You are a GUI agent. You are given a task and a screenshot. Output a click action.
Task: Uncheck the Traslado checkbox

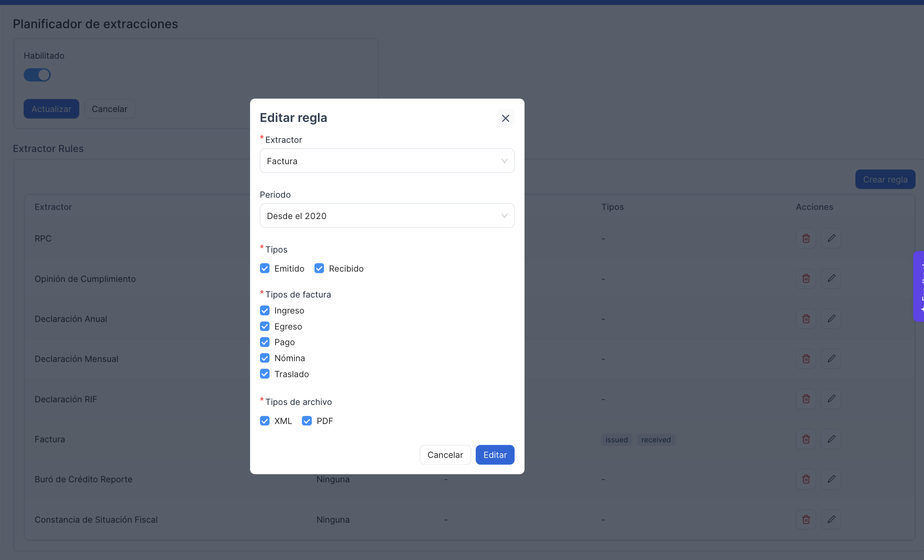click(265, 374)
